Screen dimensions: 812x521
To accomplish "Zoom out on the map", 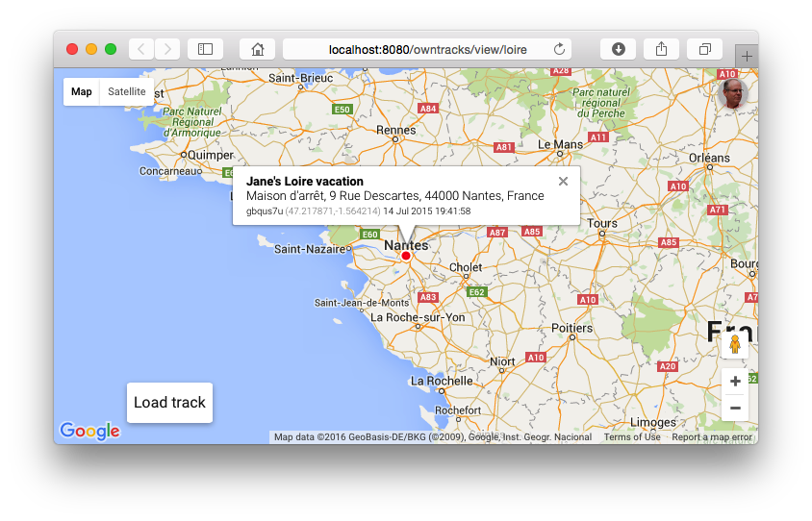I will pyautogui.click(x=735, y=408).
